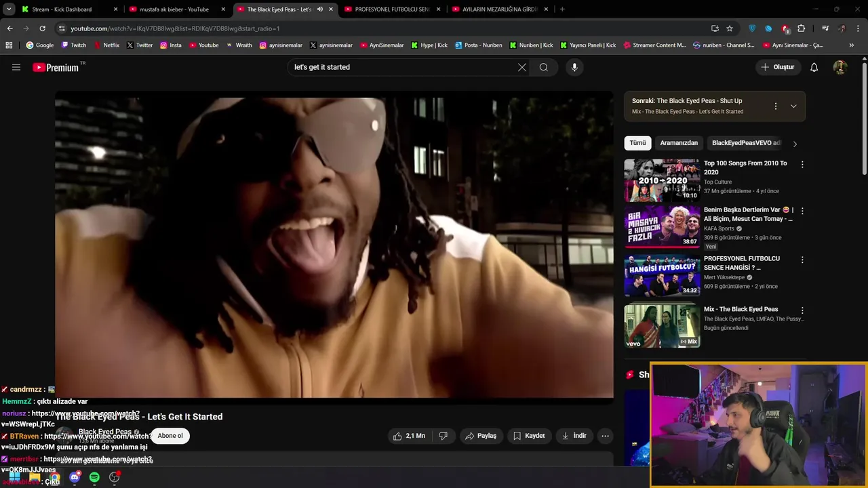Open Hangisi Futbolcu video thumbnail
The image size is (868, 488).
click(662, 276)
